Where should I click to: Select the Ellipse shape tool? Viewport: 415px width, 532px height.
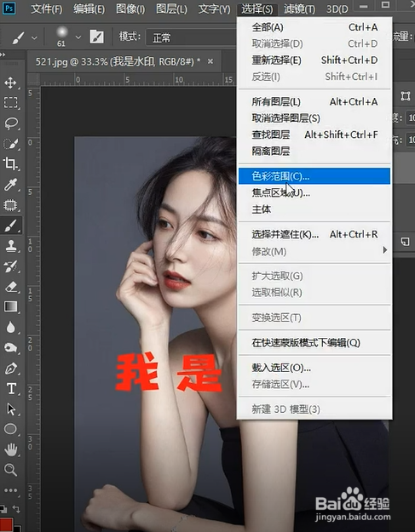click(10, 429)
